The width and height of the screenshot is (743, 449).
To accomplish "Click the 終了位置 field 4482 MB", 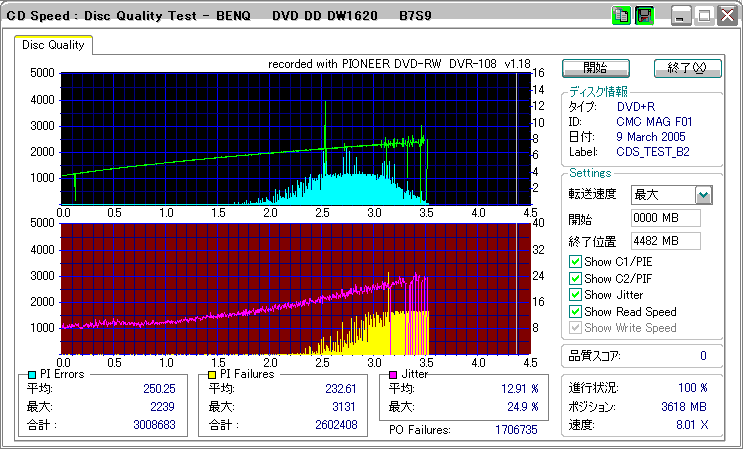I will pos(666,241).
